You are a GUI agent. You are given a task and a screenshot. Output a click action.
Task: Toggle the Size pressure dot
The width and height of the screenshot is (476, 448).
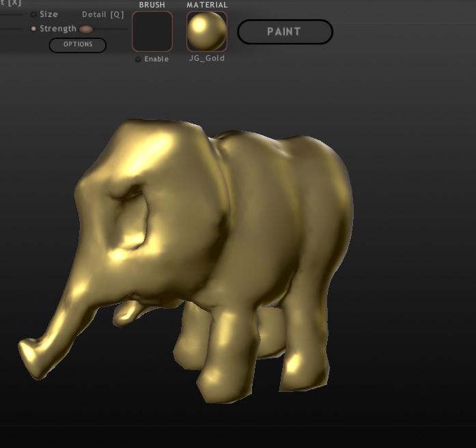click(33, 14)
